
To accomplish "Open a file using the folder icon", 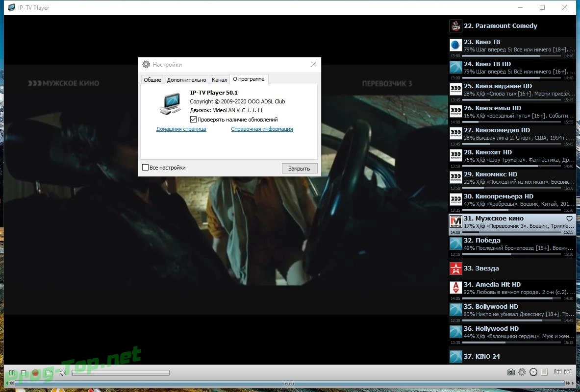I will pyautogui.click(x=49, y=373).
